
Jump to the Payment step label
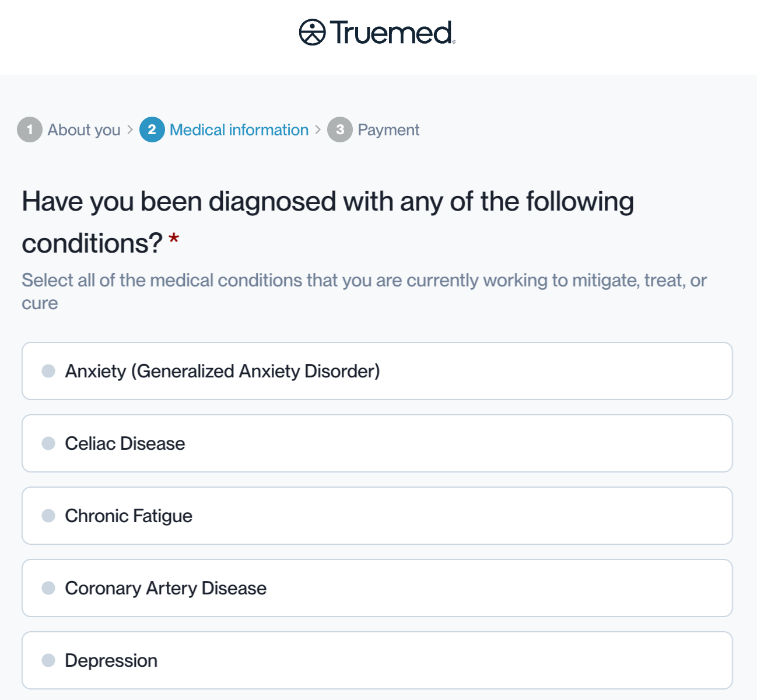tap(388, 129)
